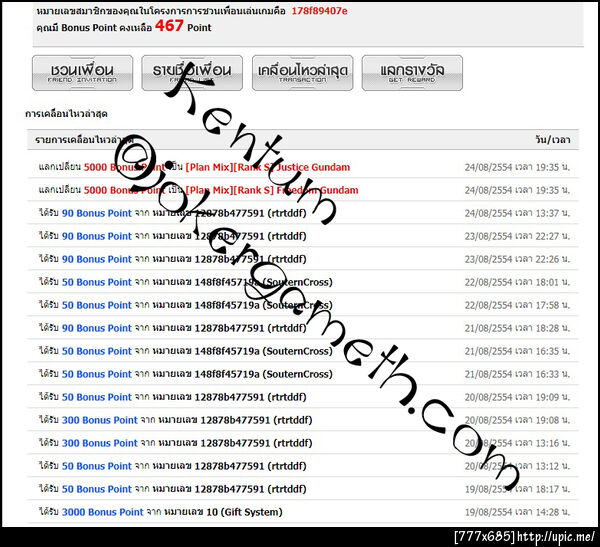Click the date 22/08/2554 เวลา 17:58 น.
Viewport: 600px width, 547px height.
coord(517,305)
